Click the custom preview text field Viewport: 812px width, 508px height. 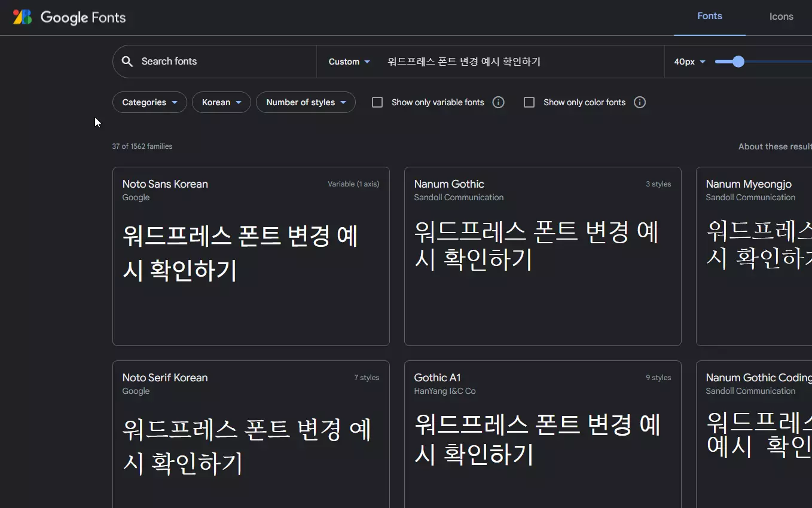point(520,62)
